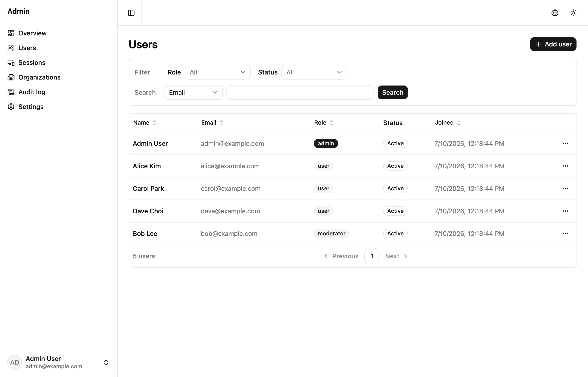This screenshot has width=588, height=377.
Task: Open actions menu for Bob Lee row
Action: tap(565, 234)
